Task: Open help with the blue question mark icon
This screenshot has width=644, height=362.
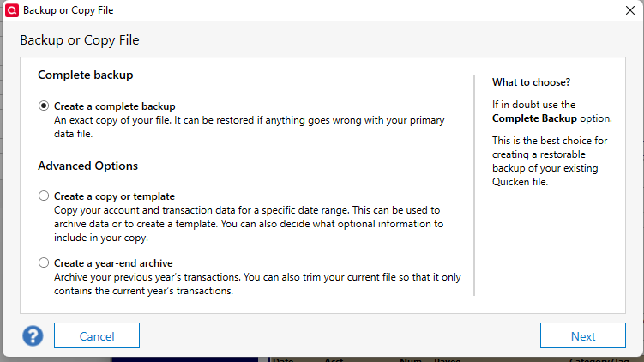Action: 33,335
